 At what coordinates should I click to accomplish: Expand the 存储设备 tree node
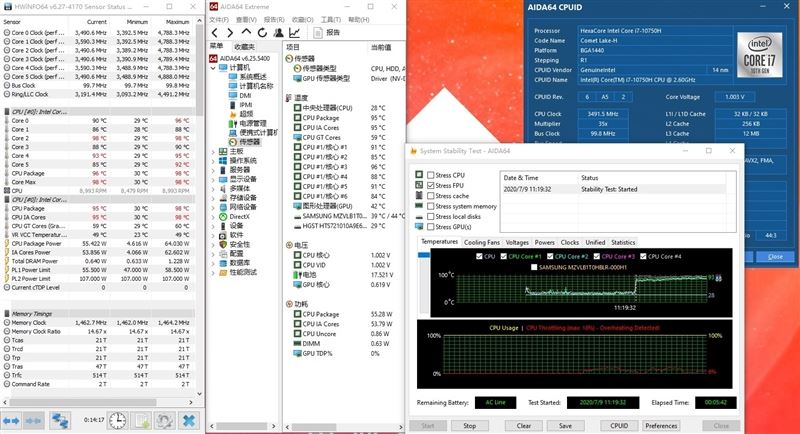[x=213, y=198]
